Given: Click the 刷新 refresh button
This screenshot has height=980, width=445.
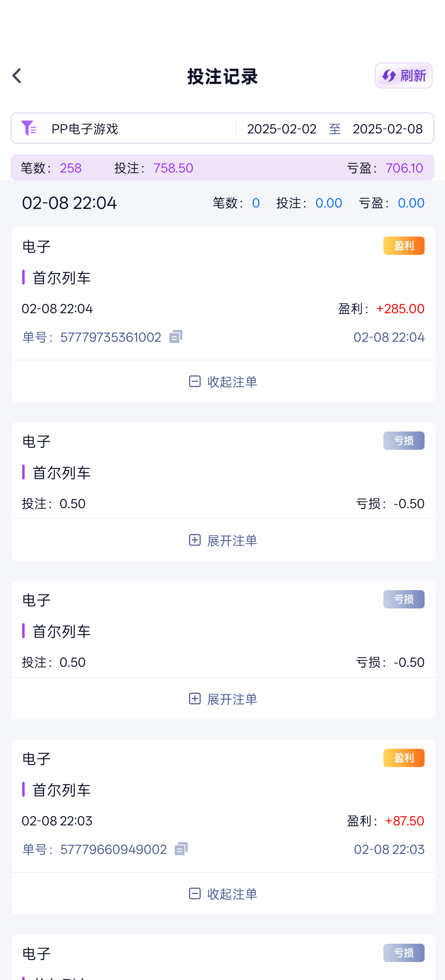Looking at the screenshot, I should coord(403,76).
